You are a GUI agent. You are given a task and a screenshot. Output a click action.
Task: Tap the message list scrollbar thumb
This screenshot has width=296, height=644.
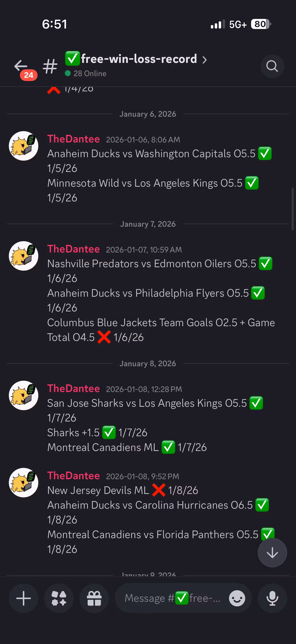click(292, 209)
